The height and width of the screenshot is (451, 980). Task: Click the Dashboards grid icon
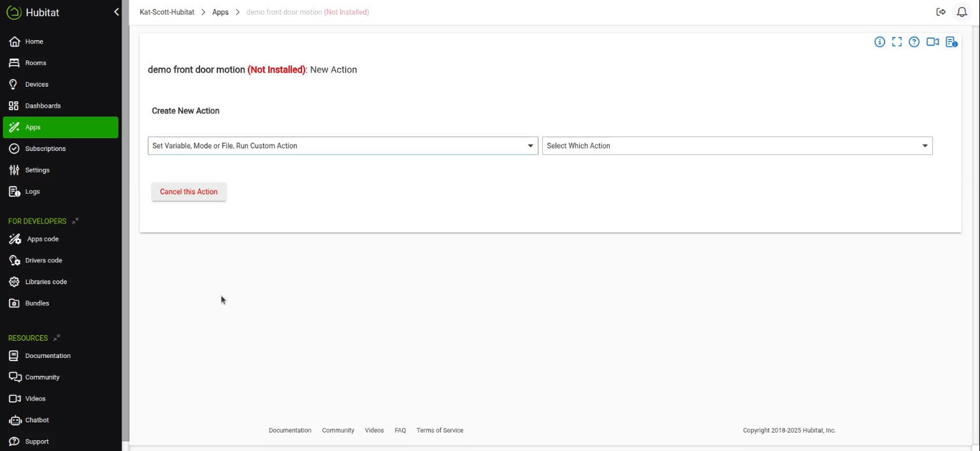tap(14, 106)
